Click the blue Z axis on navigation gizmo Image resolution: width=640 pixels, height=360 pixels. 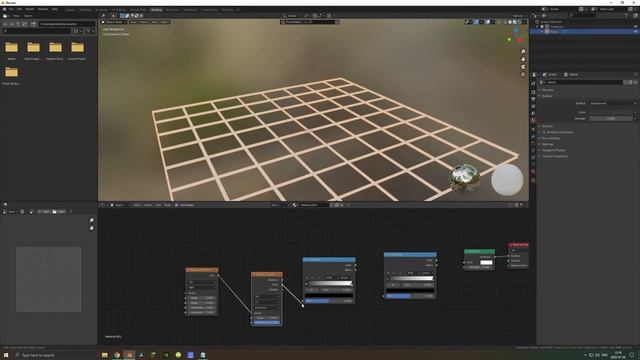(x=516, y=31)
